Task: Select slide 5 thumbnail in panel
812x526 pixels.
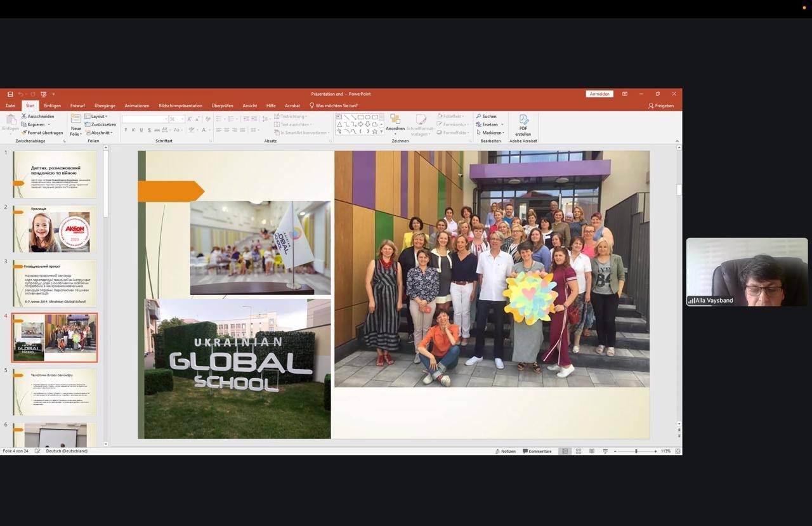Action: tap(55, 392)
